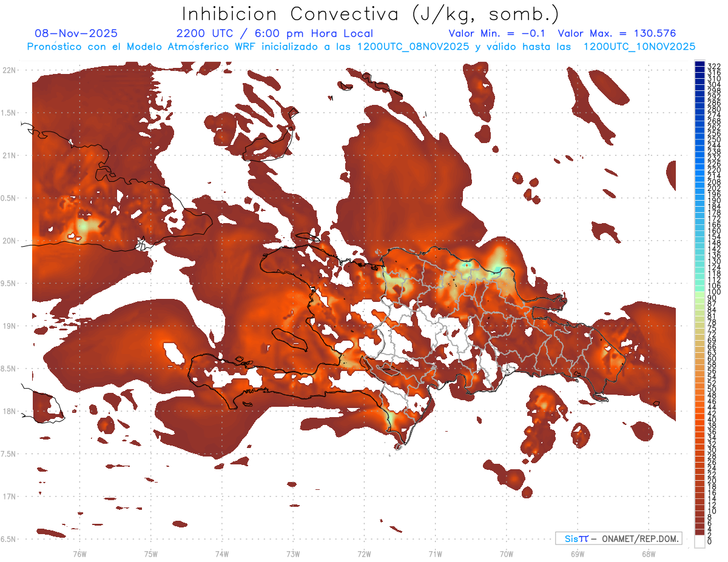
Task: Click the white swatch at the colorbar bottom
Action: click(x=699, y=542)
